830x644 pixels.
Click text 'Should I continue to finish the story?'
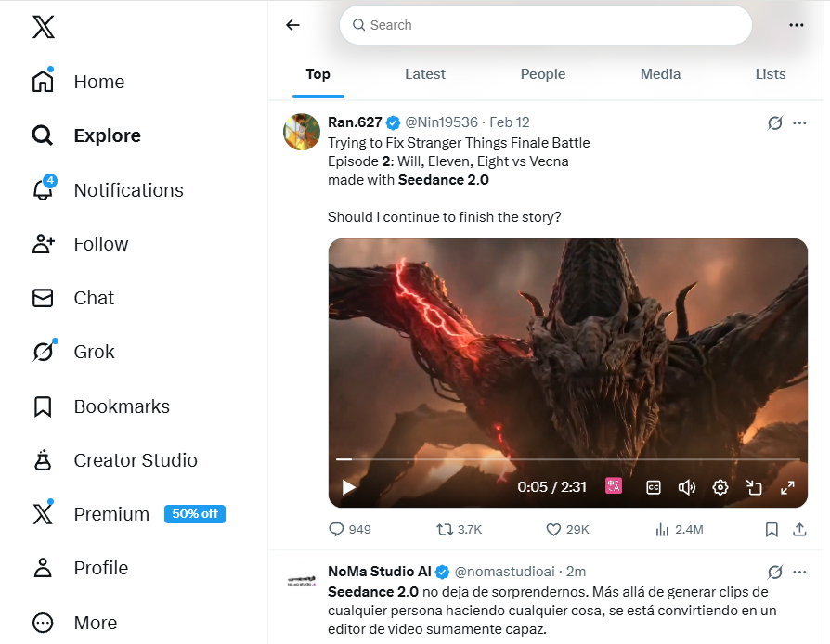click(444, 217)
